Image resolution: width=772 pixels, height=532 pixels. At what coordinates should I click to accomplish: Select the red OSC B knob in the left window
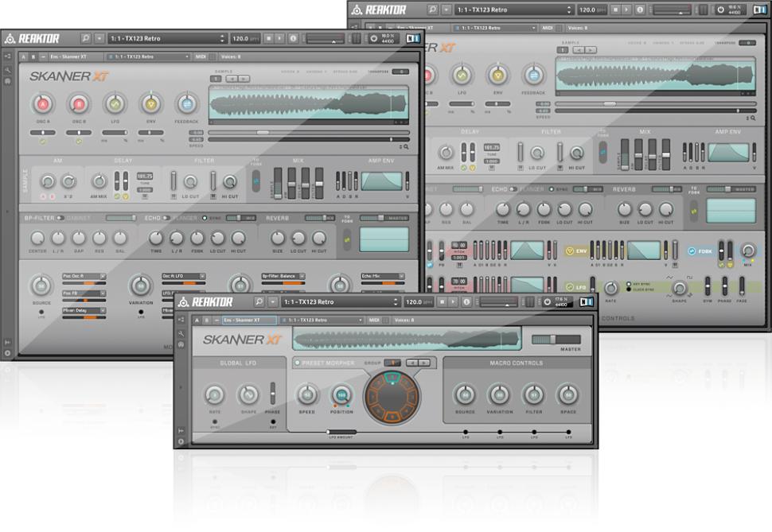point(79,104)
